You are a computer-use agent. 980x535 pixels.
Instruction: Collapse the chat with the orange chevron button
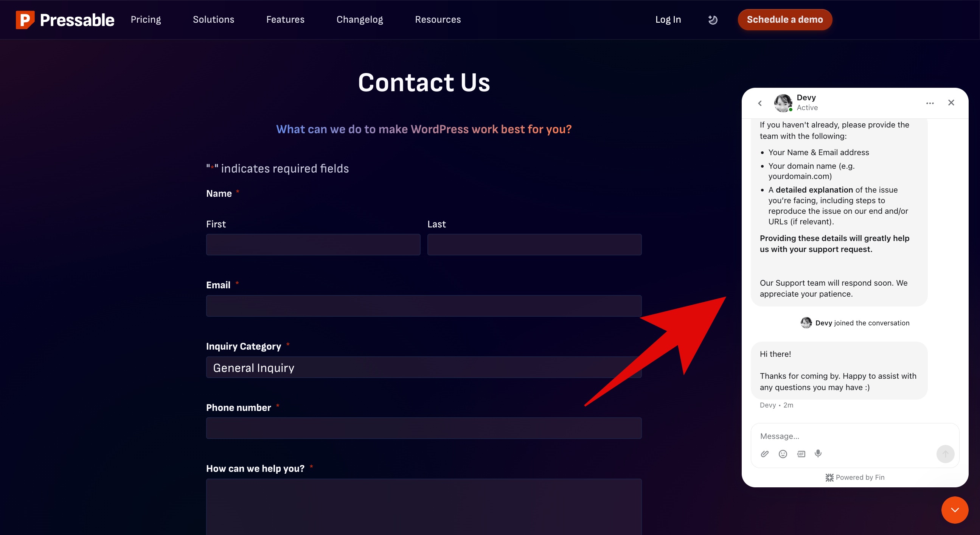[955, 510]
